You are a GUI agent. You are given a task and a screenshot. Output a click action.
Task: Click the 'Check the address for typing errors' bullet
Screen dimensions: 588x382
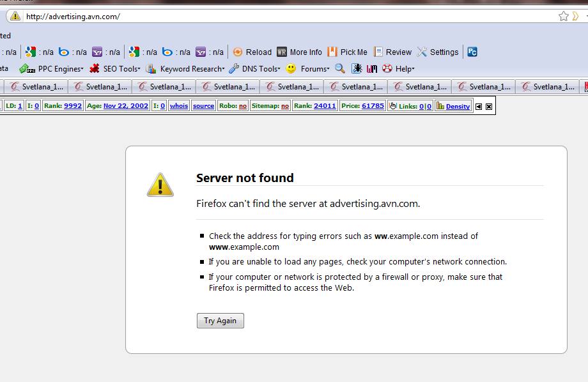tap(343, 241)
